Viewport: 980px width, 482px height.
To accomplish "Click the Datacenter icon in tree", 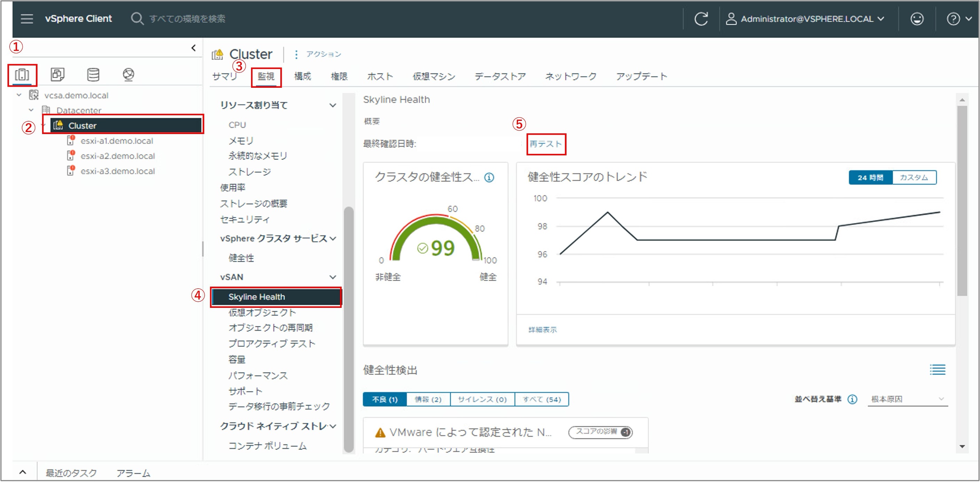I will tap(46, 110).
